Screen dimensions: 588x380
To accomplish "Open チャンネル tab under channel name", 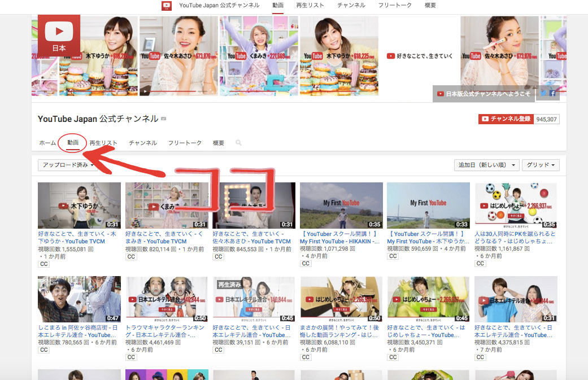I will point(143,143).
